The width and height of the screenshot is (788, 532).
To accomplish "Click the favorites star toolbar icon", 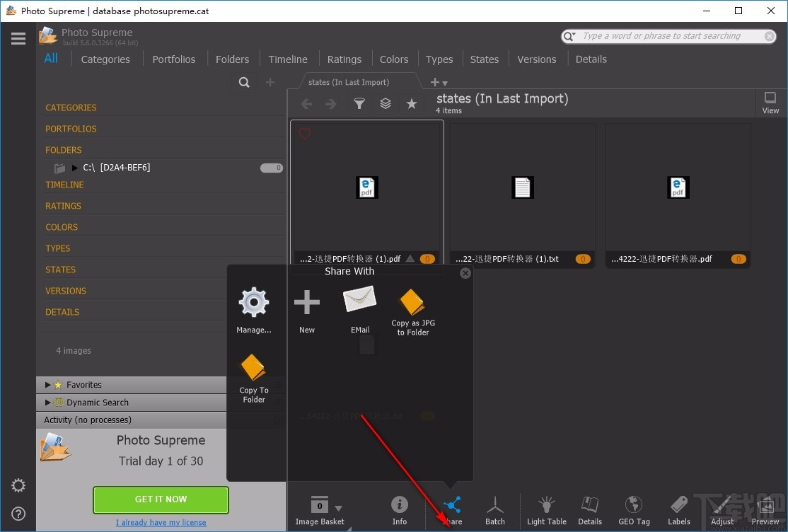I will point(412,103).
